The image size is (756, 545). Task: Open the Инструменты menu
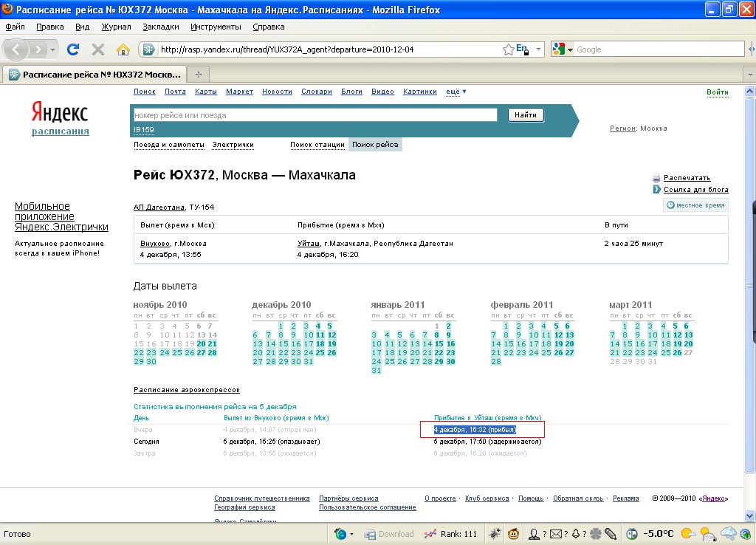point(216,27)
